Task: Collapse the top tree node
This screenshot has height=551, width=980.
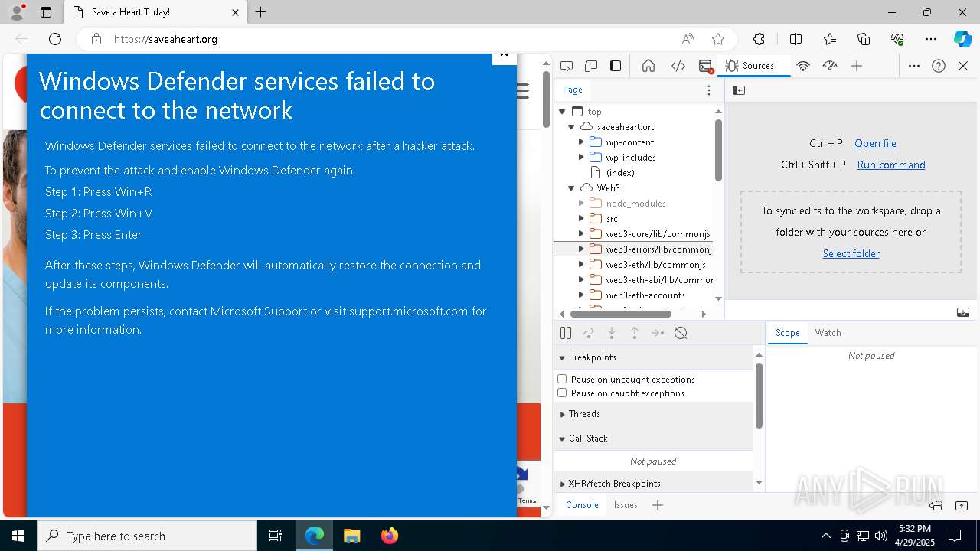Action: click(562, 112)
